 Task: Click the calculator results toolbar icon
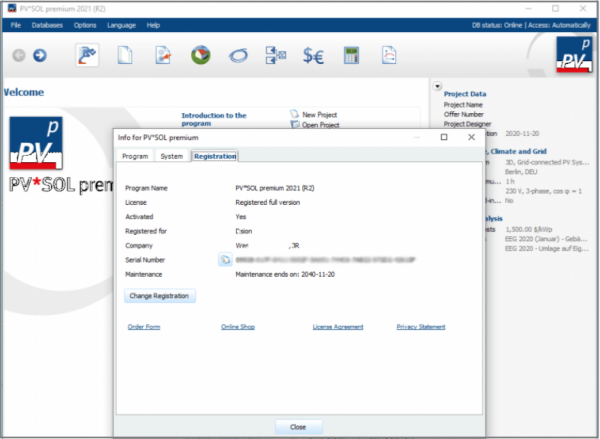352,55
